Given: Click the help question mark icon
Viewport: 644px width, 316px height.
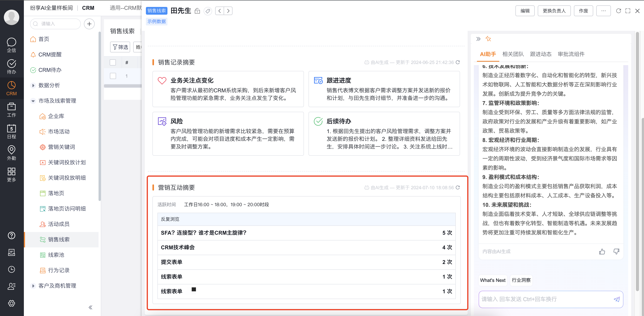Looking at the screenshot, I should 12,235.
